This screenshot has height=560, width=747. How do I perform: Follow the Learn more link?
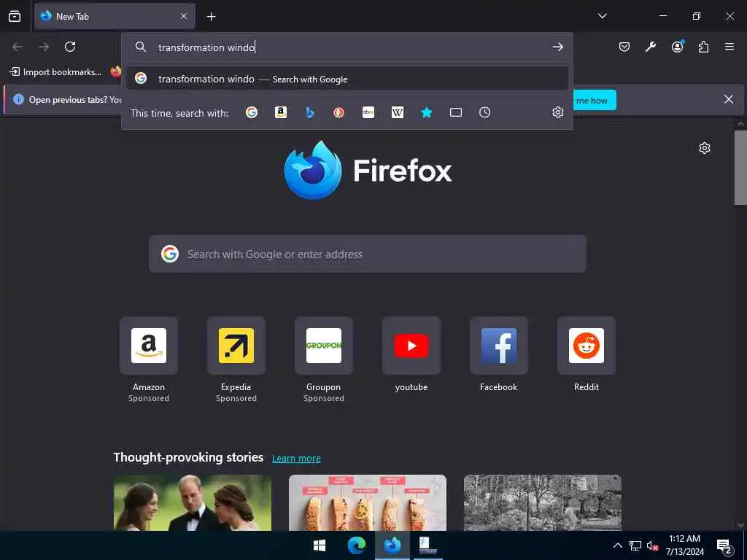click(296, 458)
